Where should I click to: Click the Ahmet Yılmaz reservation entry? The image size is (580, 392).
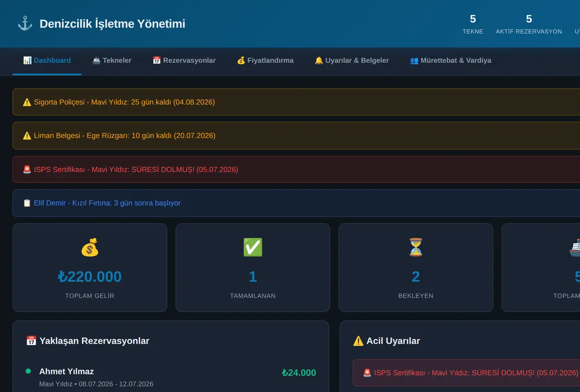point(171,378)
